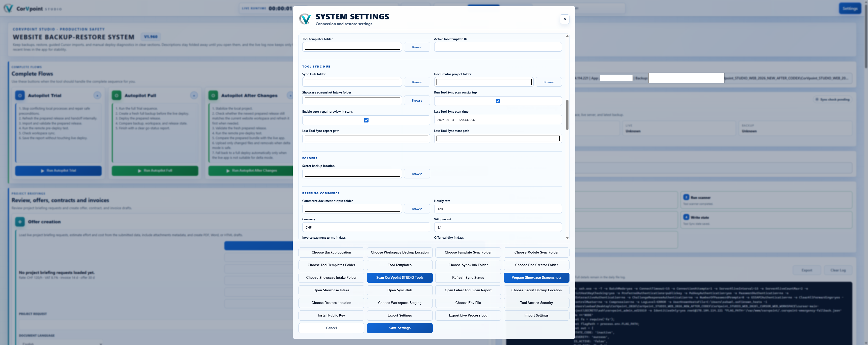Image resolution: width=868 pixels, height=345 pixels.
Task: Click the Autopilot Full card icon
Action: 117,96
